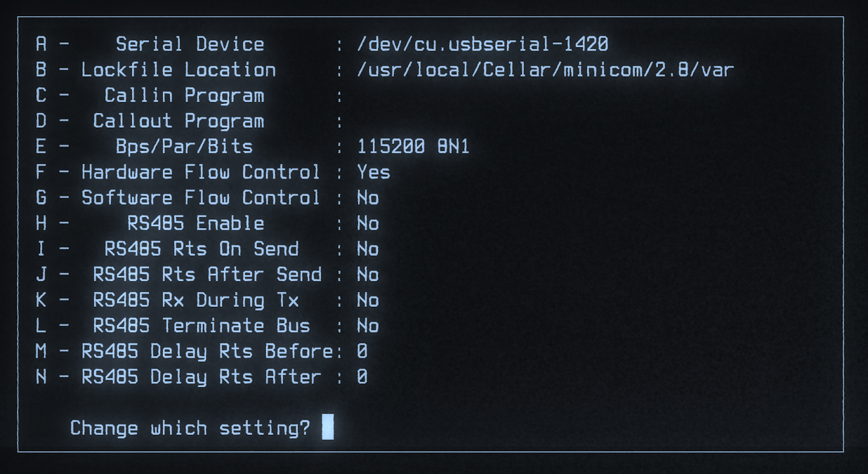Image resolution: width=868 pixels, height=474 pixels.
Task: Toggle Software Flow Control No value
Action: pos(368,198)
